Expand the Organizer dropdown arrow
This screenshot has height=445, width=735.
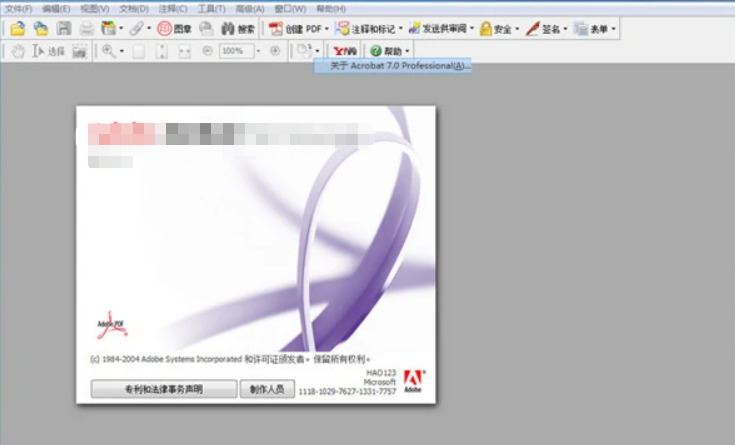click(121, 29)
